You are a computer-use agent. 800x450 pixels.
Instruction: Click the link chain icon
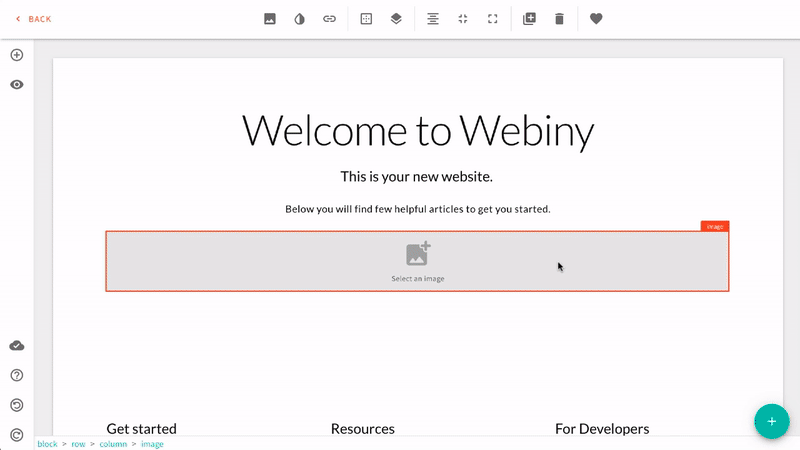coord(329,19)
